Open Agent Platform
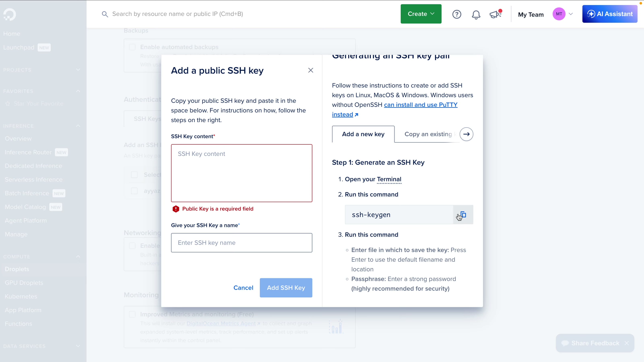644x362 pixels. click(26, 221)
